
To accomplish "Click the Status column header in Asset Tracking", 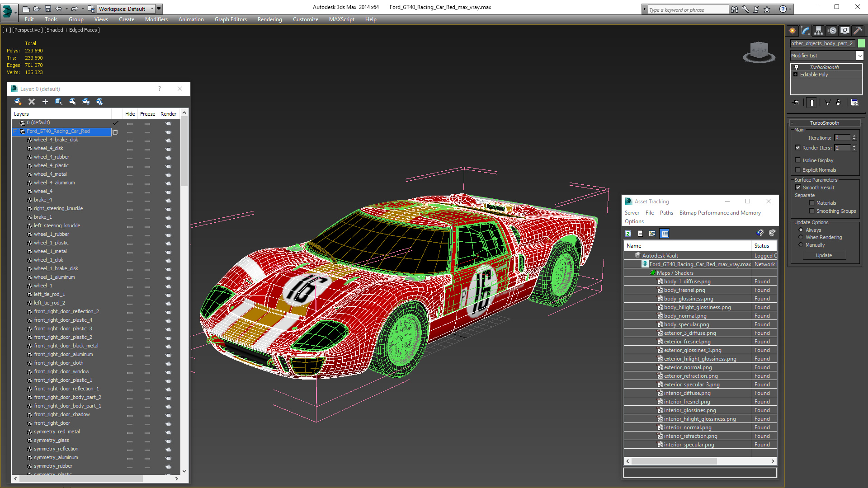I will click(764, 246).
